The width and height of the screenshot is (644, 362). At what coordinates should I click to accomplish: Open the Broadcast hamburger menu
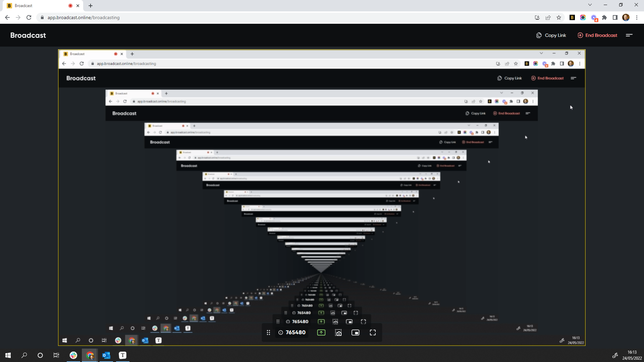coord(629,35)
